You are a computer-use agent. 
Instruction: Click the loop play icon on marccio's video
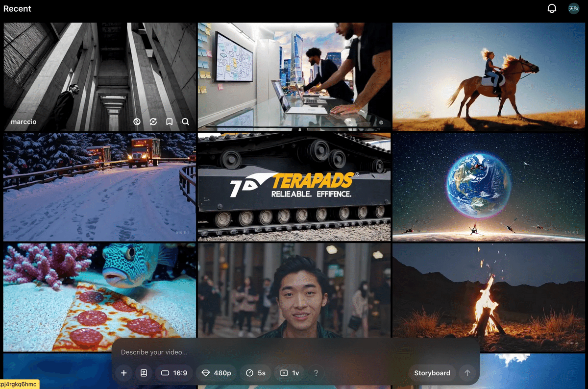[153, 122]
